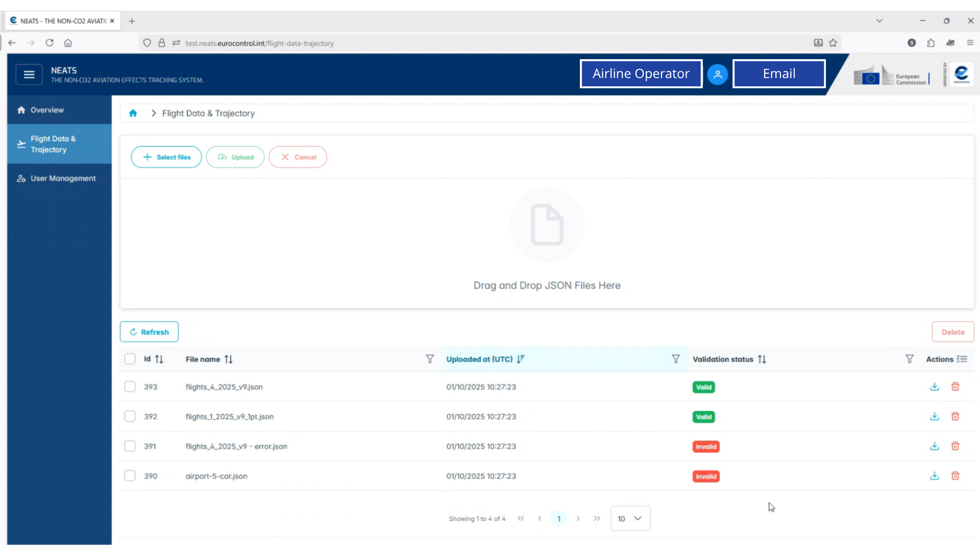Filter the Validation status column
Image resolution: width=980 pixels, height=551 pixels.
pos(909,359)
